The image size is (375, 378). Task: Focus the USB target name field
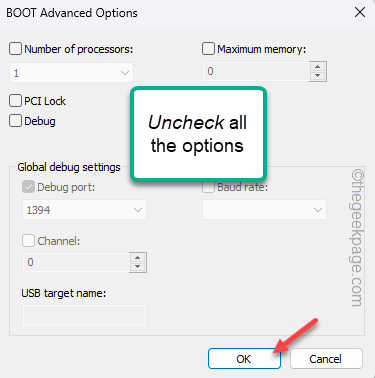coord(84,315)
